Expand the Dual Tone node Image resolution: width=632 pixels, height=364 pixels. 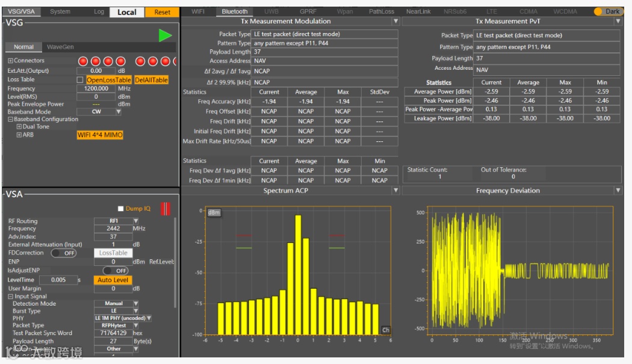point(19,127)
